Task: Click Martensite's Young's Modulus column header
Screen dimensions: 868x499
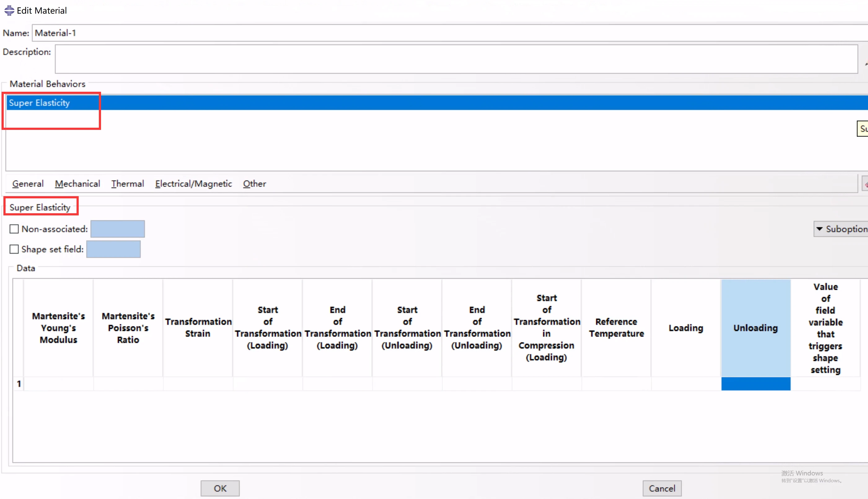Action: [59, 328]
